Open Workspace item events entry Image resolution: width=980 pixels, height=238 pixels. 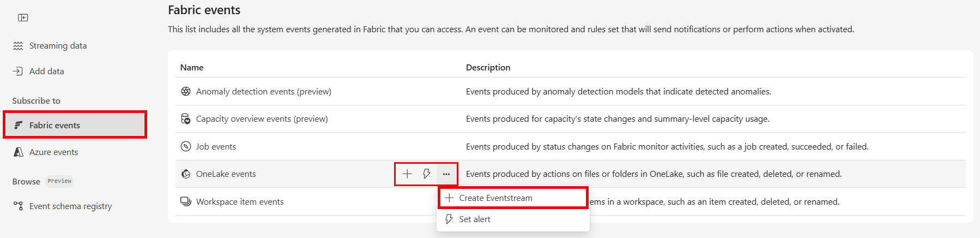coord(240,202)
